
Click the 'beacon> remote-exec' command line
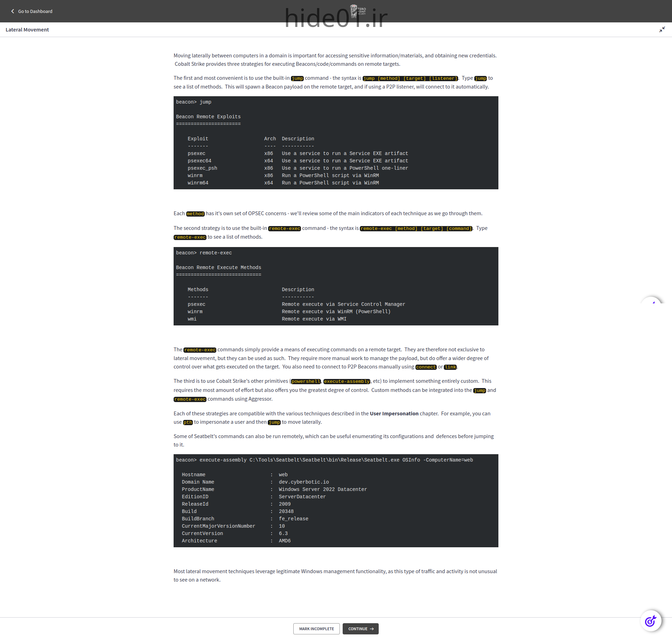click(204, 253)
